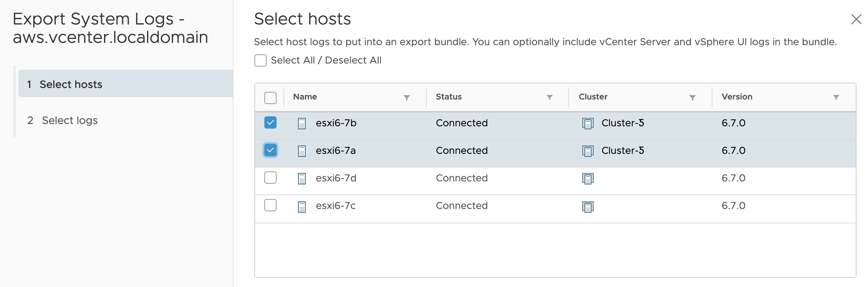Click the cluster icon in esxi6-7b row
This screenshot has height=287, width=868.
[x=588, y=124]
